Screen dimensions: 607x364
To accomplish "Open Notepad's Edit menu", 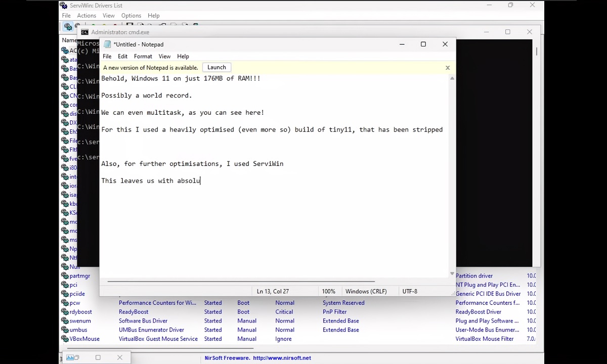I will pos(122,57).
